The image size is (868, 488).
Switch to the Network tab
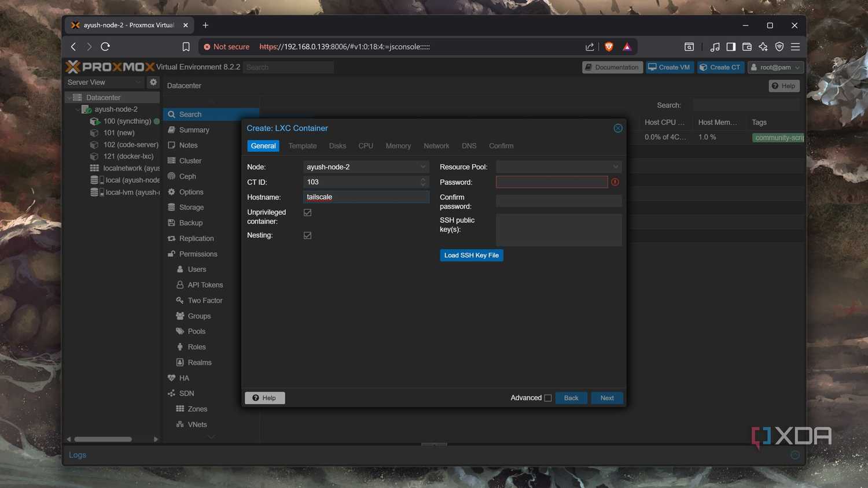click(436, 146)
